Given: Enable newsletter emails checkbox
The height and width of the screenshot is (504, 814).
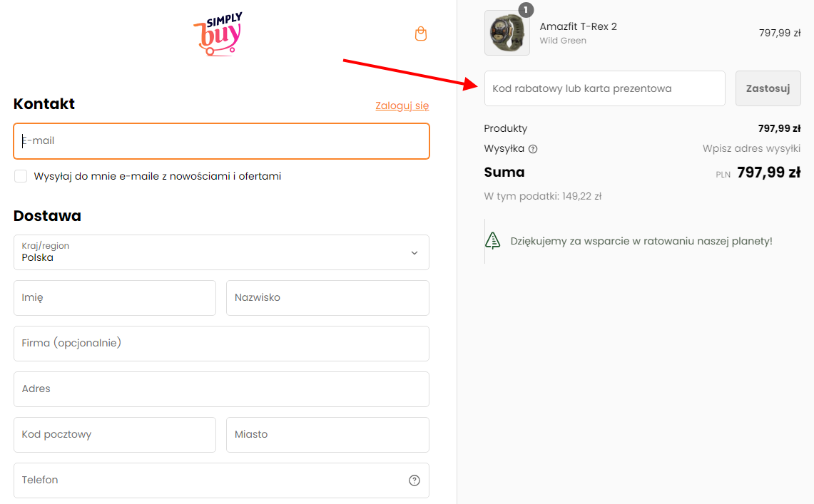Looking at the screenshot, I should tap(21, 176).
